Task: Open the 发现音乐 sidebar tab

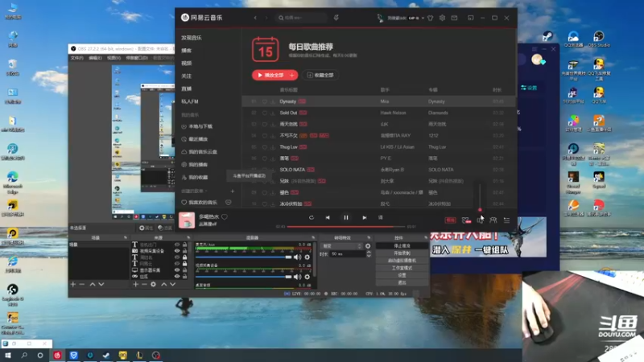Action: tap(192, 38)
